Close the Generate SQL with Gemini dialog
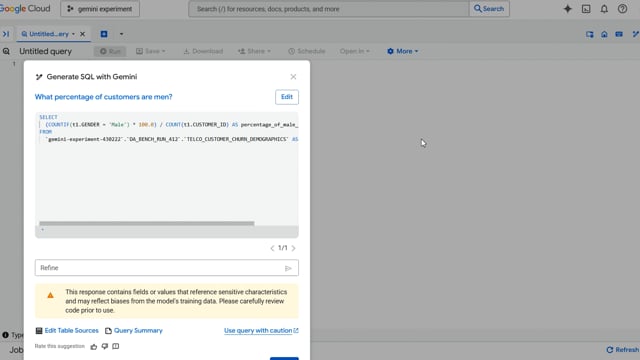Screen dimensions: 640x360 [x=293, y=77]
